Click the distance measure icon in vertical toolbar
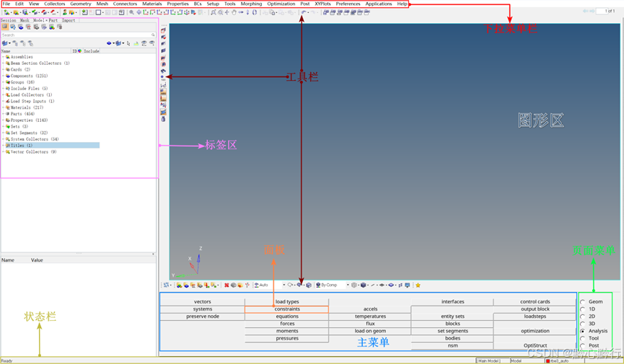Image resolution: width=624 pixels, height=364 pixels. click(163, 85)
